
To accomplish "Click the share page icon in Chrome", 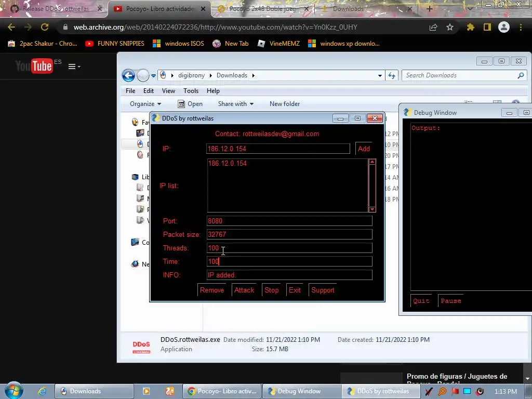I will [433, 27].
